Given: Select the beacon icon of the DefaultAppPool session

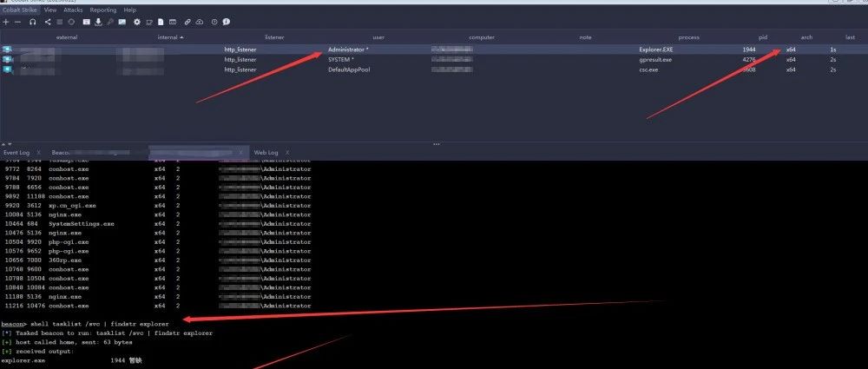Looking at the screenshot, I should point(7,69).
